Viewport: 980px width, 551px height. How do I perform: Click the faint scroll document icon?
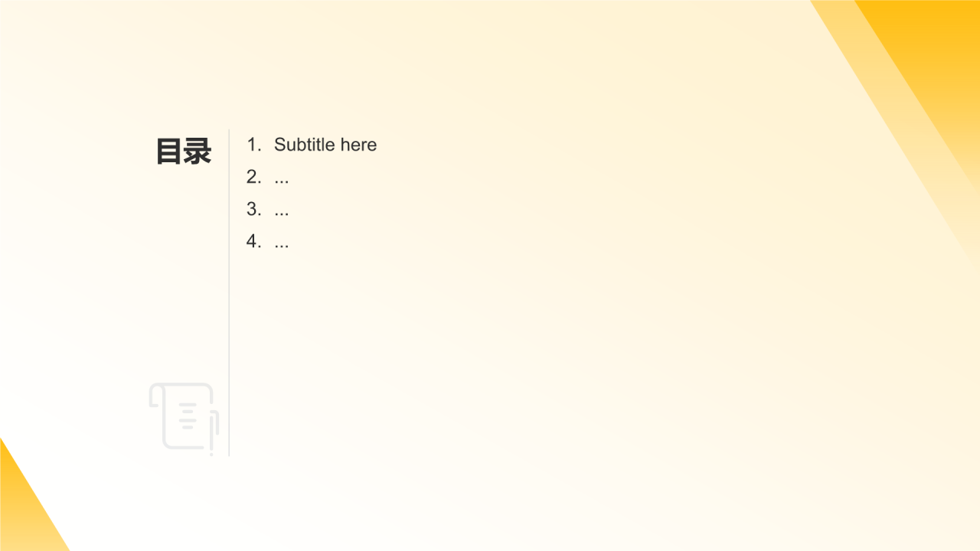click(184, 419)
